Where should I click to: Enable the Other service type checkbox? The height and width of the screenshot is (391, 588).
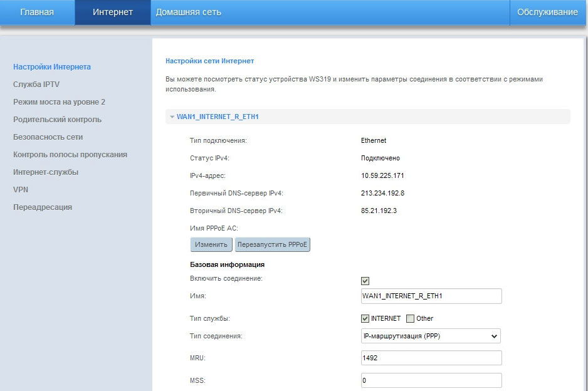click(x=411, y=318)
